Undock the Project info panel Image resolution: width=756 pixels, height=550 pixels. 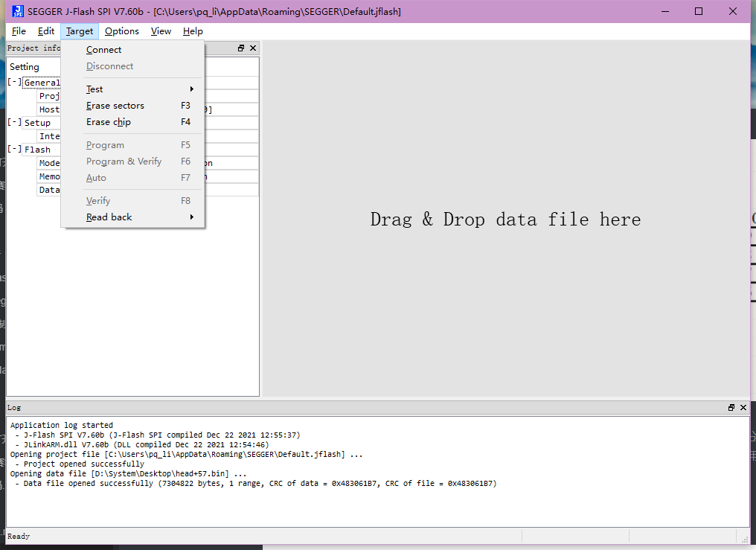coord(241,48)
